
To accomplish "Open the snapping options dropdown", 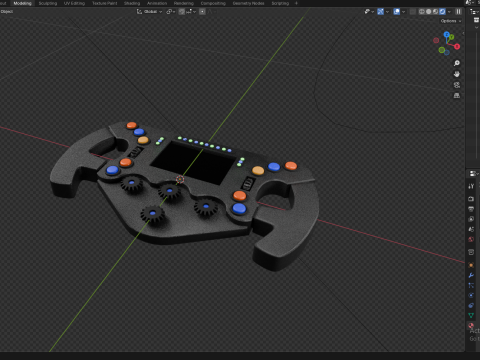I will 191,12.
